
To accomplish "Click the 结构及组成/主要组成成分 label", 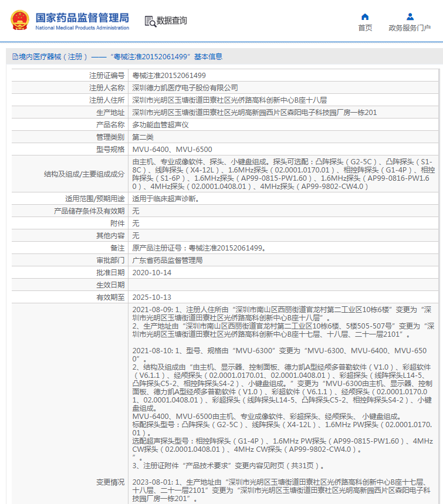I will pyautogui.click(x=84, y=174).
